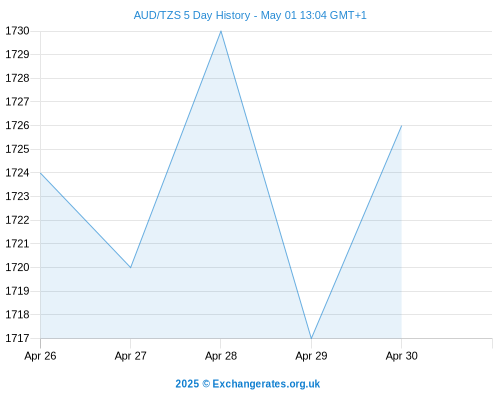This screenshot has width=495, height=400.
Task: Select the Apr 27 x-axis label
Action: point(131,356)
